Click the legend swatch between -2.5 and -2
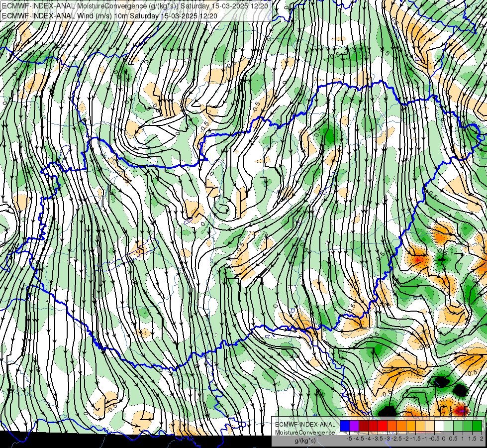487x448 pixels. 401,426
